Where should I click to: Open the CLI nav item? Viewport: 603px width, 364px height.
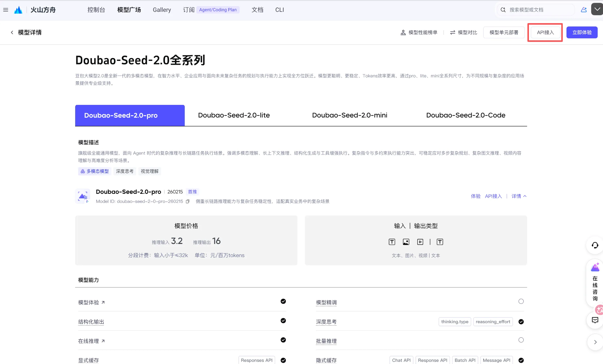tap(280, 10)
